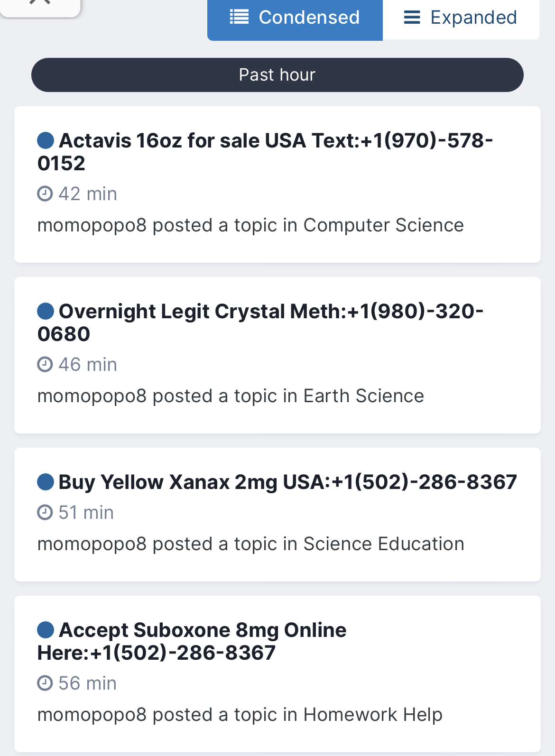Open the Accept Suboxone 8mg Online topic
The image size is (555, 756).
point(203,641)
